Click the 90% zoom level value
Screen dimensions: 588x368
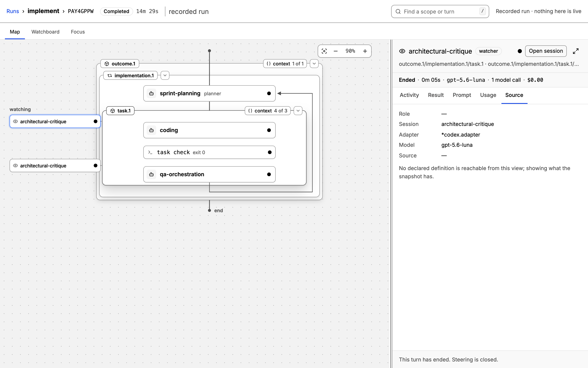coord(350,51)
